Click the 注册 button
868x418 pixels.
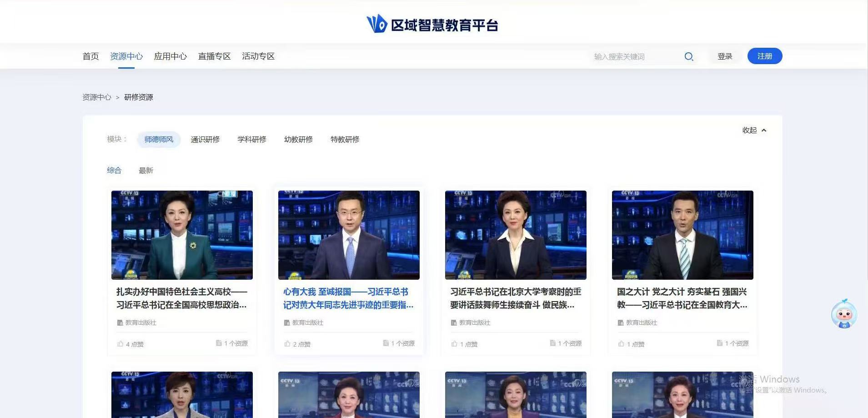point(764,56)
